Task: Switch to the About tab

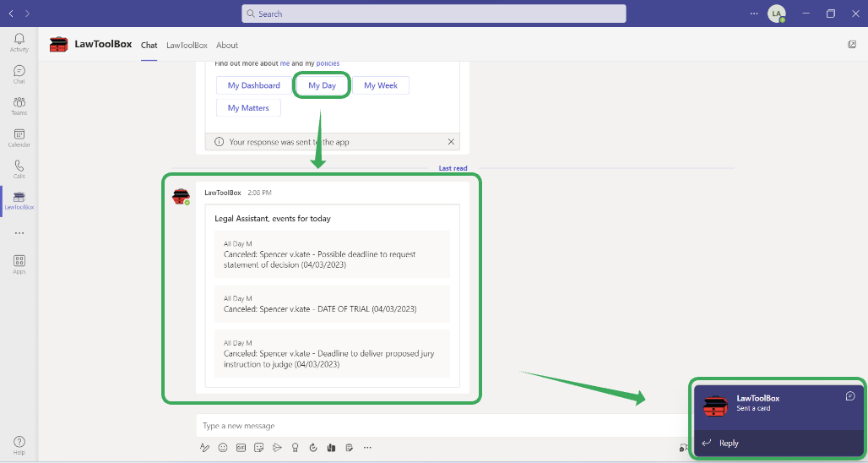Action: click(x=227, y=46)
